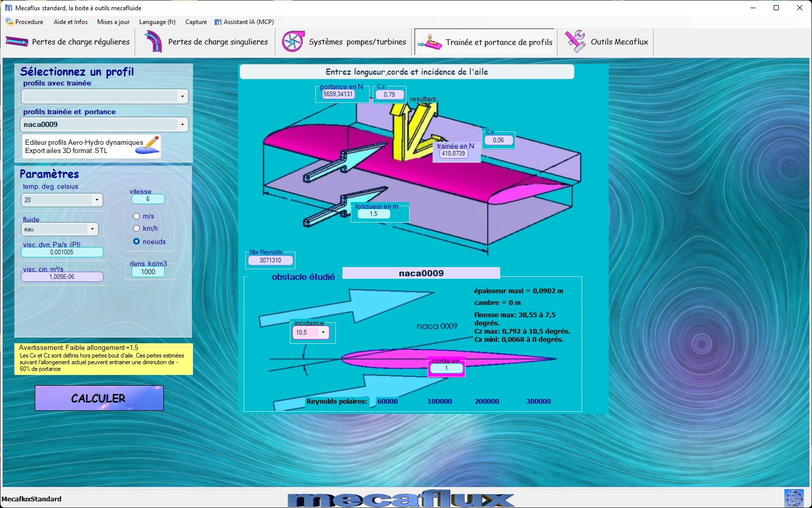Screen dimensions: 812x508
Task: Open the Capture menu
Action: coord(196,22)
